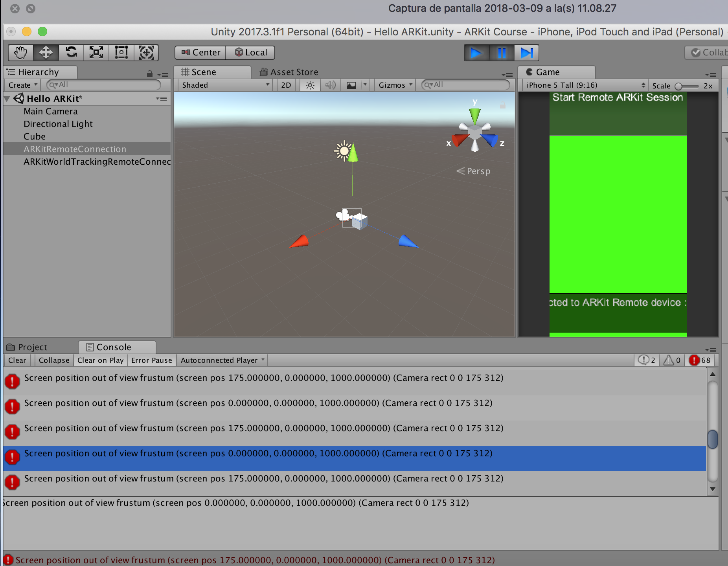Click the Collab button
Screen dimensions: 728x566
(x=707, y=53)
